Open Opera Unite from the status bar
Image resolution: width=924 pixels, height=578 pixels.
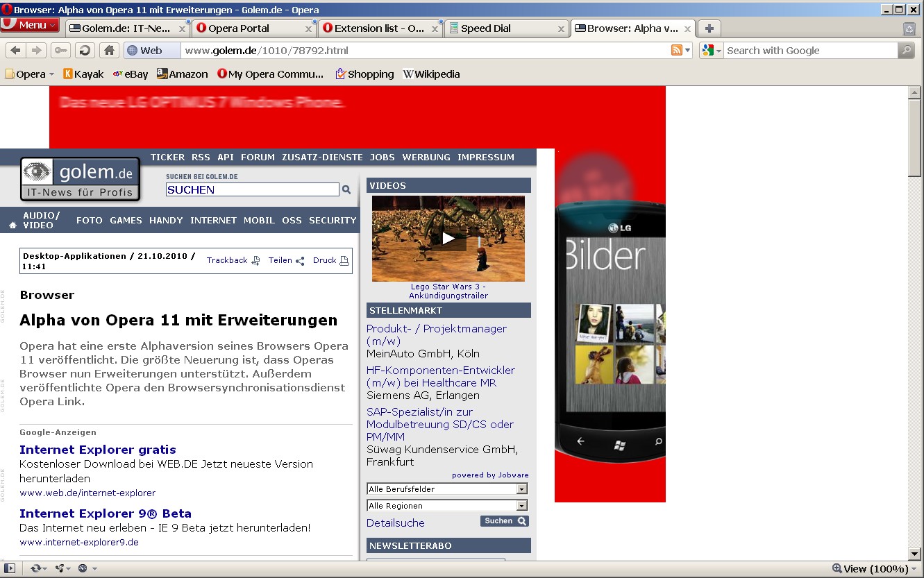[x=60, y=568]
